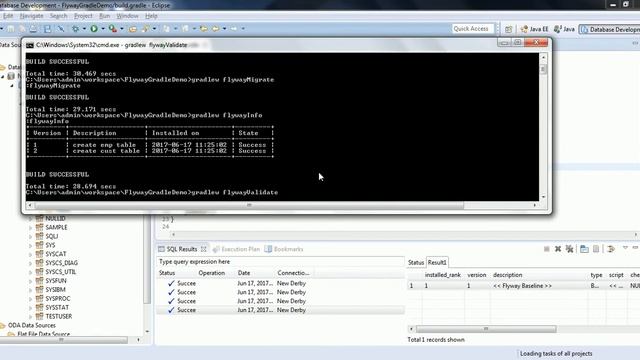640x360 pixels.
Task: Switch to the Java perspective
Action: point(564,29)
